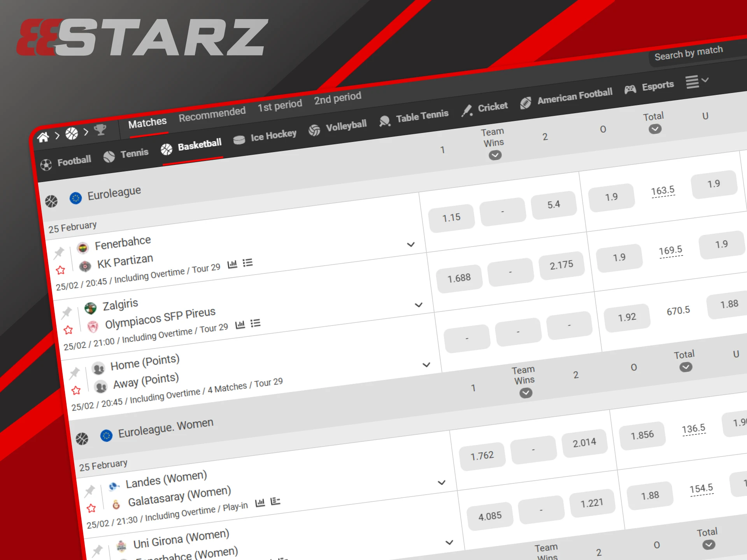
Task: Open Total dropdown in Euroleague header
Action: coord(655,129)
